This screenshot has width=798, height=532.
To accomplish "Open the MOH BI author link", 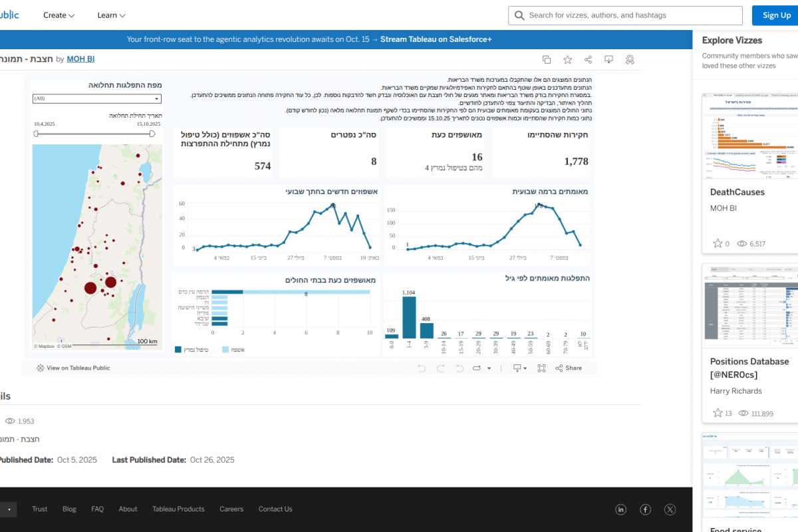I will click(x=80, y=59).
